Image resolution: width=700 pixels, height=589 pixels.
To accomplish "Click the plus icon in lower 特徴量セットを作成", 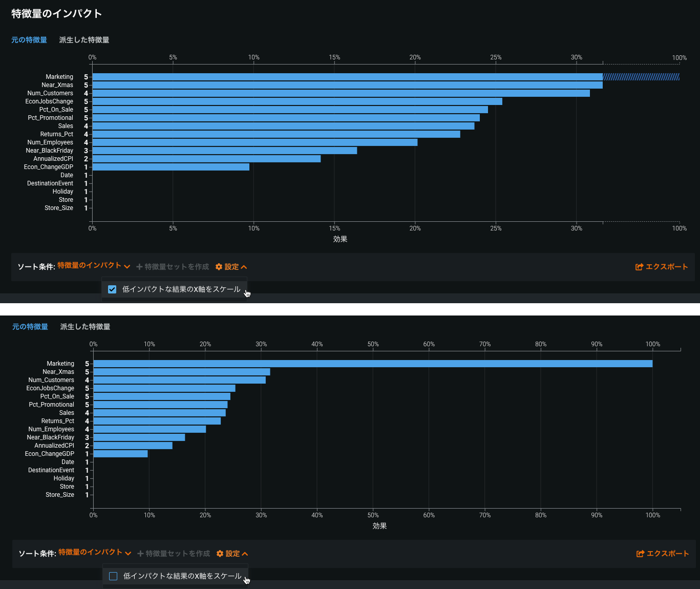I will coord(140,554).
